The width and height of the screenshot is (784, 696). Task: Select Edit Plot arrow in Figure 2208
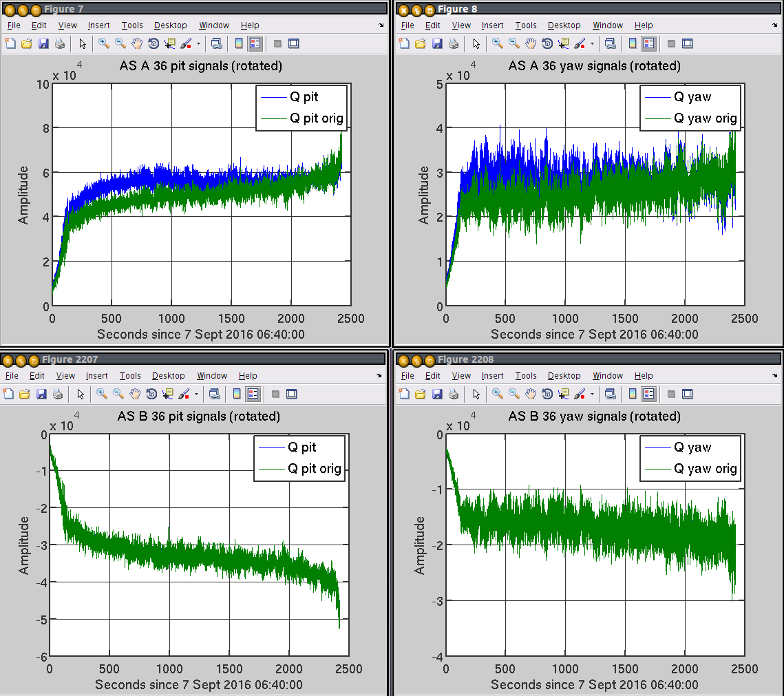click(x=476, y=394)
